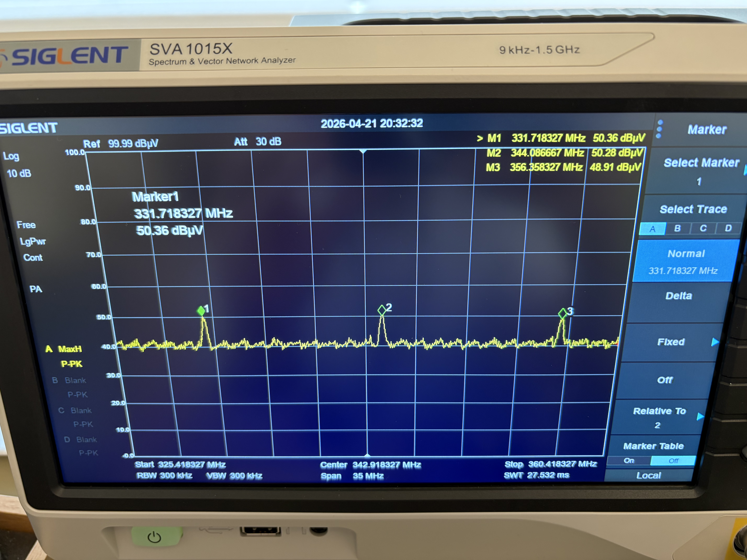
Task: Set Marker Table to On
Action: tap(629, 461)
